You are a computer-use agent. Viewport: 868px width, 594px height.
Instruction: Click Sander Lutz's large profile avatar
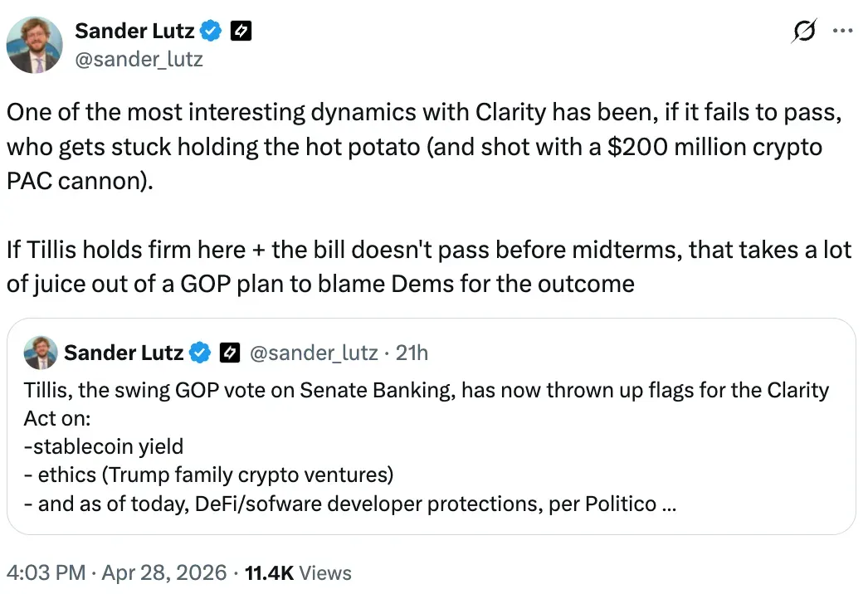pyautogui.click(x=36, y=43)
